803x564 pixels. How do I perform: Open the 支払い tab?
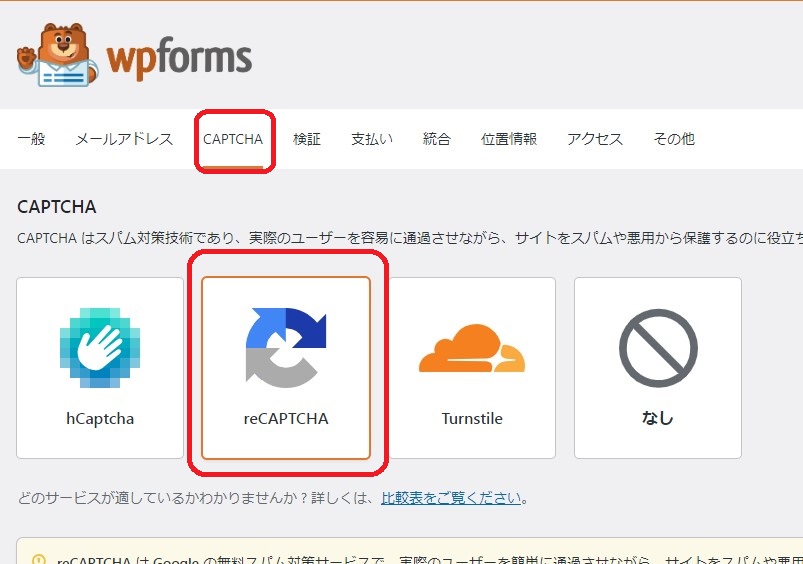click(x=372, y=139)
